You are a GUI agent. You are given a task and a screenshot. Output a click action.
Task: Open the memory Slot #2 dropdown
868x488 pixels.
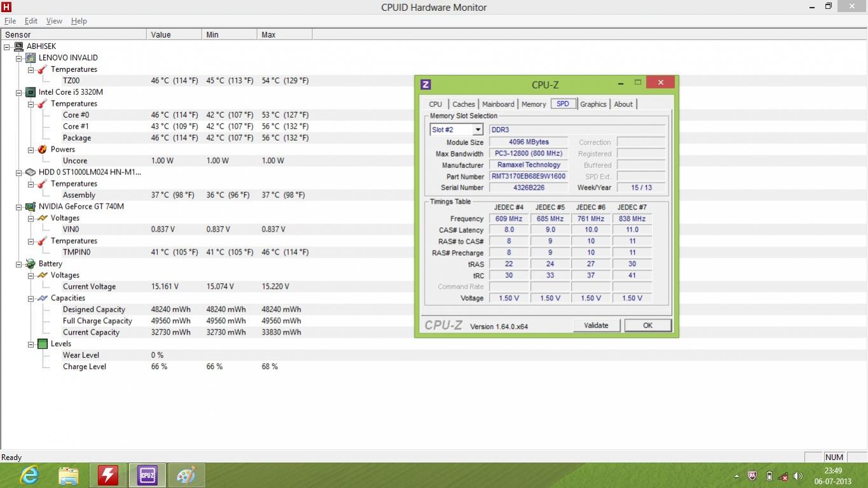click(x=478, y=130)
